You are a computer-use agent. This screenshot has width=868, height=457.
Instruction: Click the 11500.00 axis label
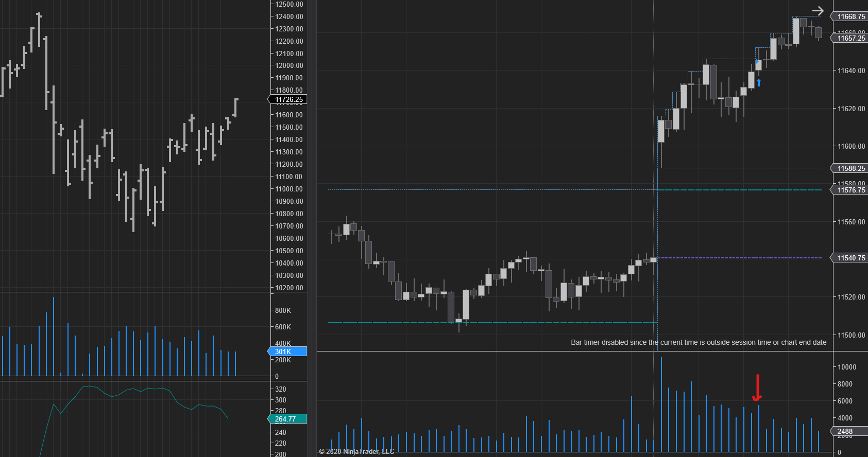(x=852, y=335)
